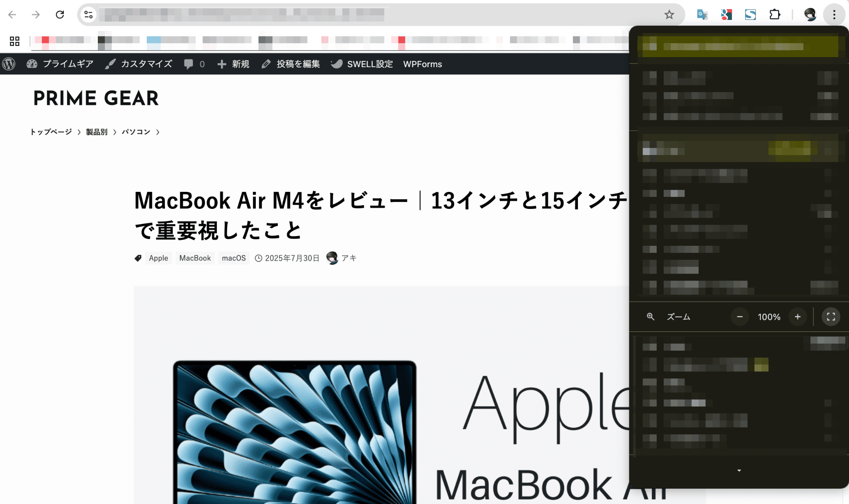849x504 pixels.
Task: Go to トップページ breadcrumb
Action: [x=51, y=132]
